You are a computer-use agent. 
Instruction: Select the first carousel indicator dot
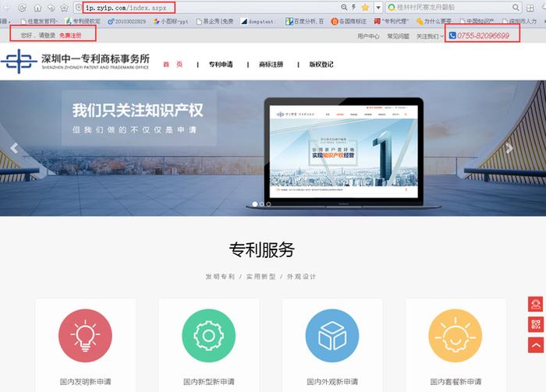[253, 204]
